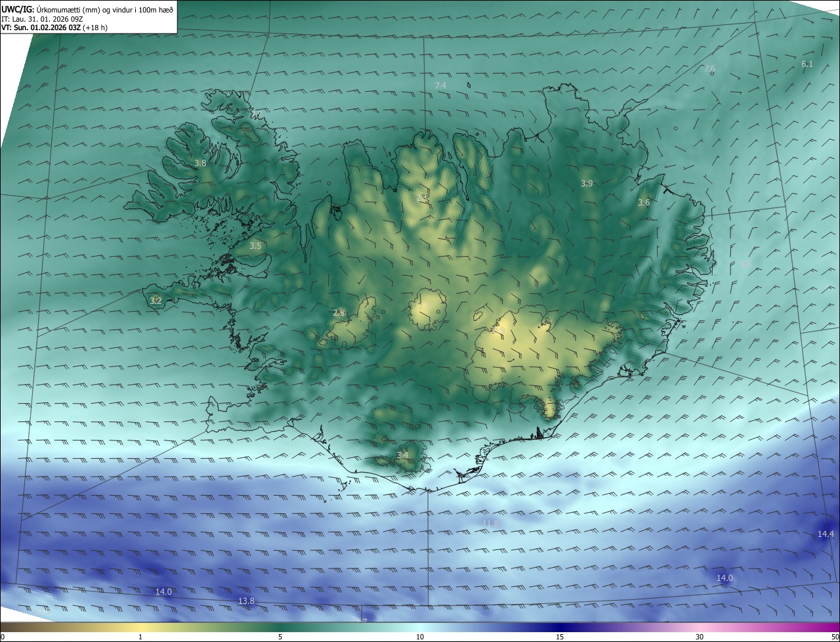Screen dimensions: 840x642
Task: Click the 3.4 label near the south coast
Action: 402,455
